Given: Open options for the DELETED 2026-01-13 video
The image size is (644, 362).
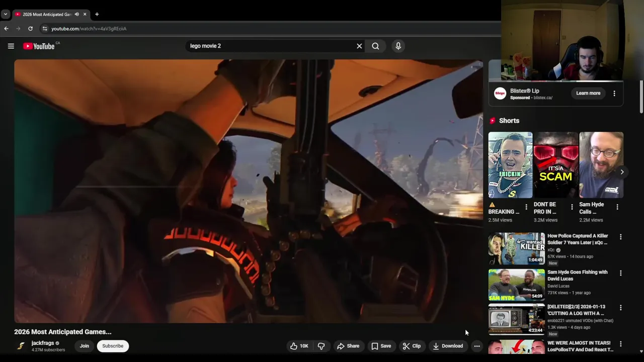Looking at the screenshot, I should [620, 307].
